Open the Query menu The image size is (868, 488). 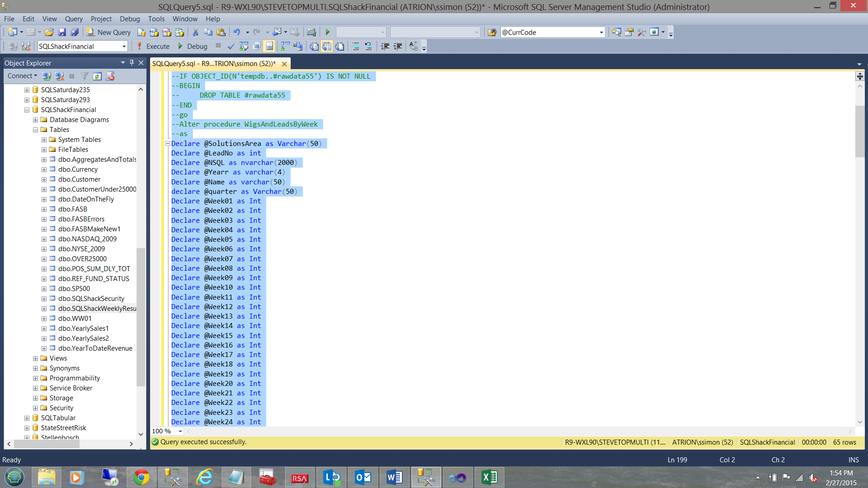coord(73,19)
